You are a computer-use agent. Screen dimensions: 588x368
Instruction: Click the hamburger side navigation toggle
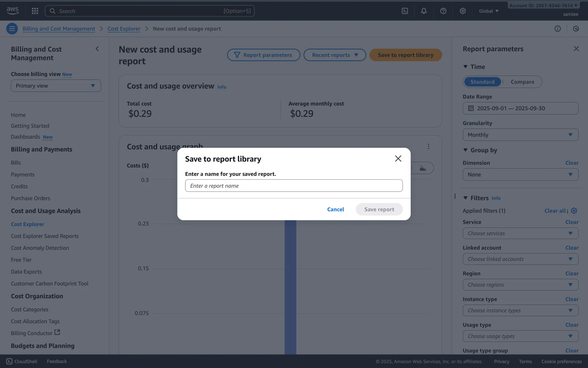12,29
